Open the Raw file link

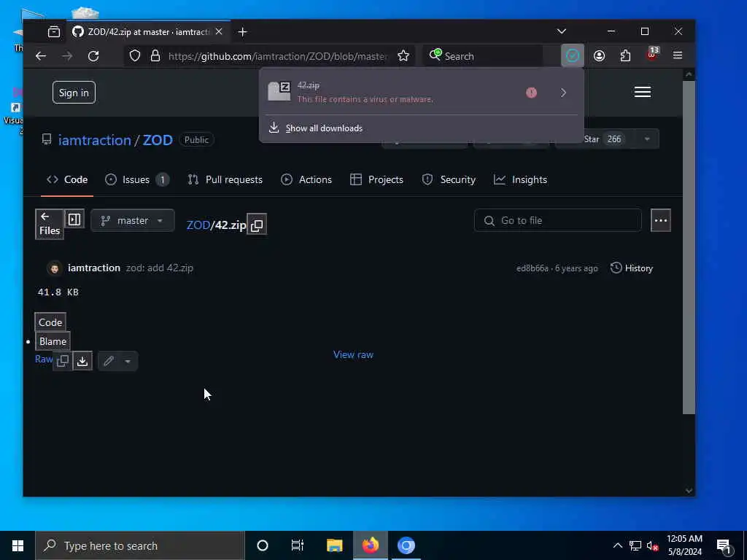pos(44,359)
